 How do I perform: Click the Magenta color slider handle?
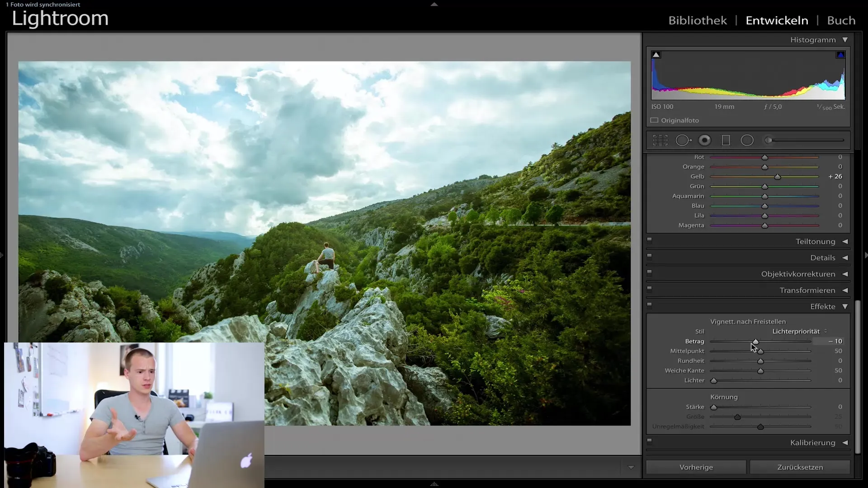click(764, 226)
